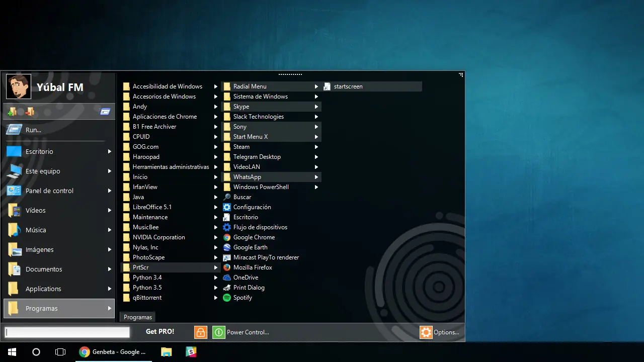
Task: Open the Skype folder entry
Action: point(271,107)
